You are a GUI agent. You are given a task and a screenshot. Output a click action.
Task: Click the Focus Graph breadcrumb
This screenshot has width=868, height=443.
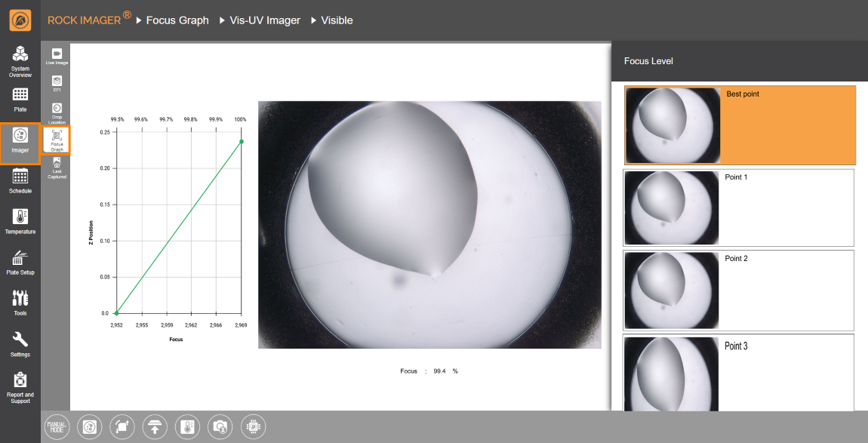(x=177, y=20)
